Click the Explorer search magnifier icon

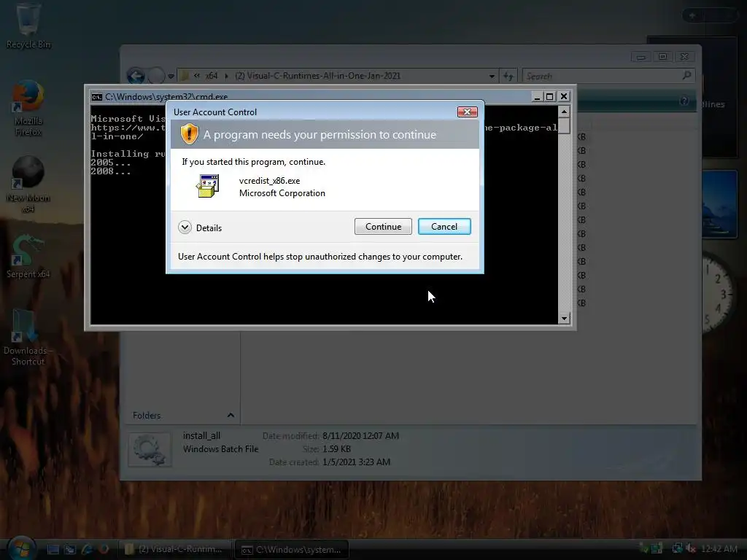[x=687, y=76]
